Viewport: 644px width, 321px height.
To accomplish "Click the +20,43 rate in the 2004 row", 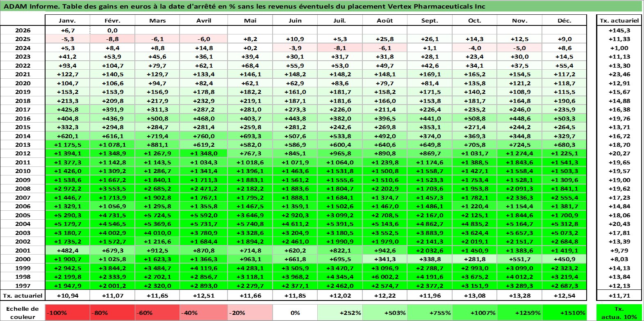I will coord(619,224).
